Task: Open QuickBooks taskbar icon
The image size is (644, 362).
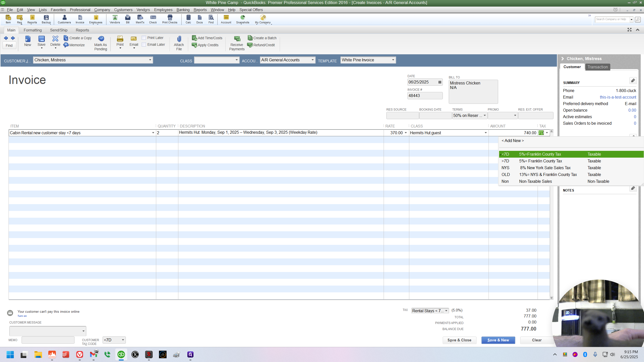Action: tap(121, 354)
